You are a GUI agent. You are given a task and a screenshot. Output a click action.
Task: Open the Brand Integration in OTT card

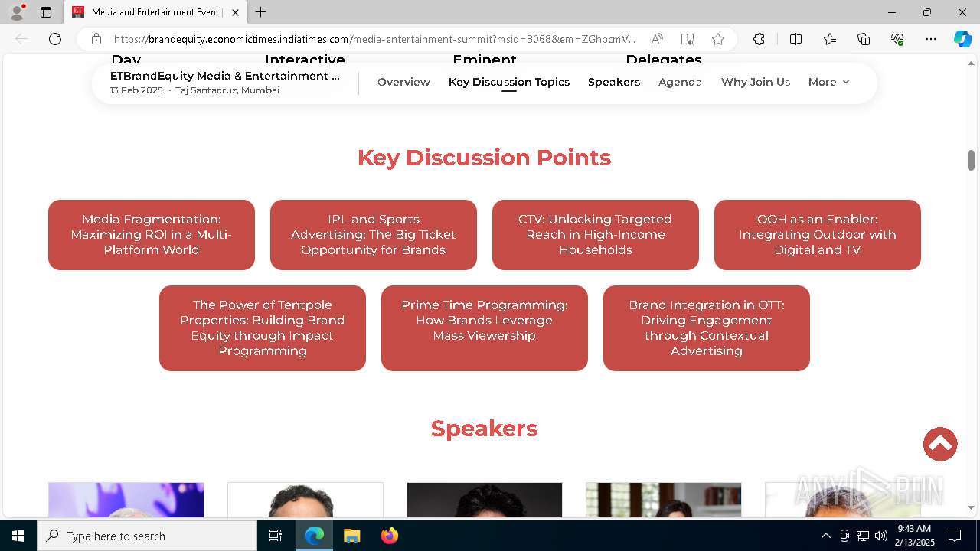pos(707,328)
